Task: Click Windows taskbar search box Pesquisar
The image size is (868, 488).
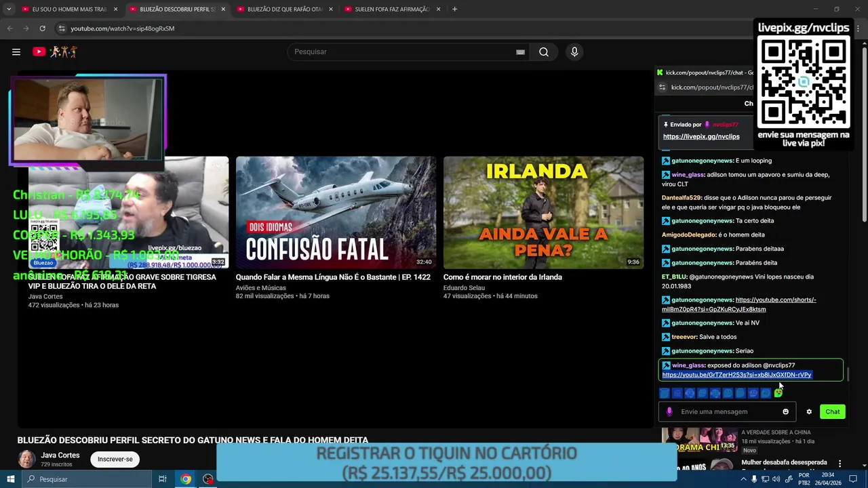Action: 87,479
